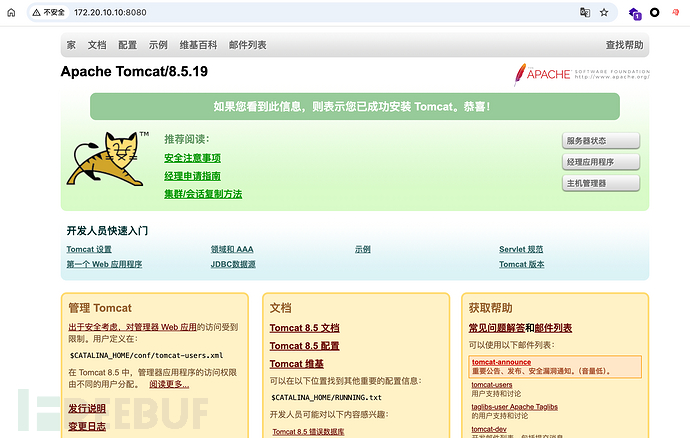
Task: Bookmark this page with the star icon
Action: point(604,13)
